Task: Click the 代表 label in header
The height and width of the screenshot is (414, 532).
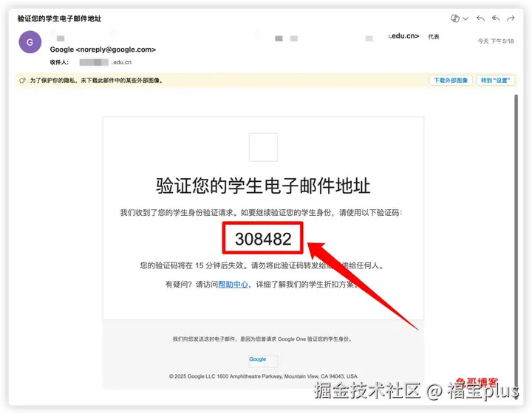Action: (x=434, y=37)
